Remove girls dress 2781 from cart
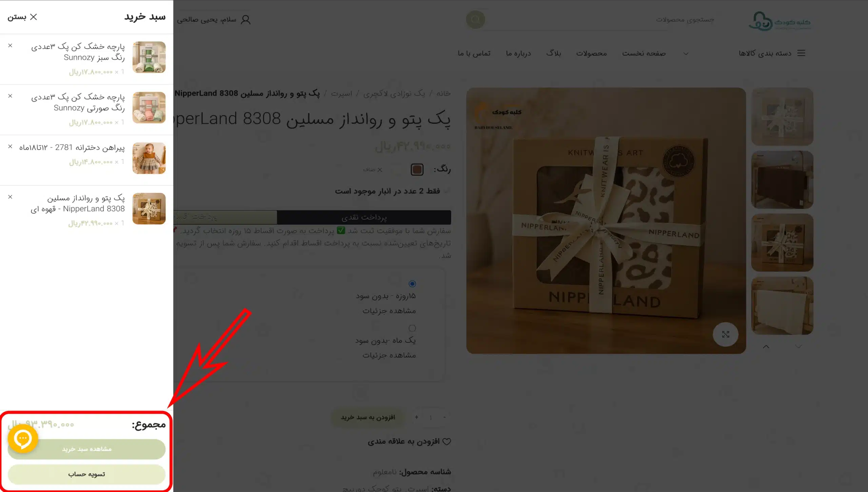 [10, 146]
